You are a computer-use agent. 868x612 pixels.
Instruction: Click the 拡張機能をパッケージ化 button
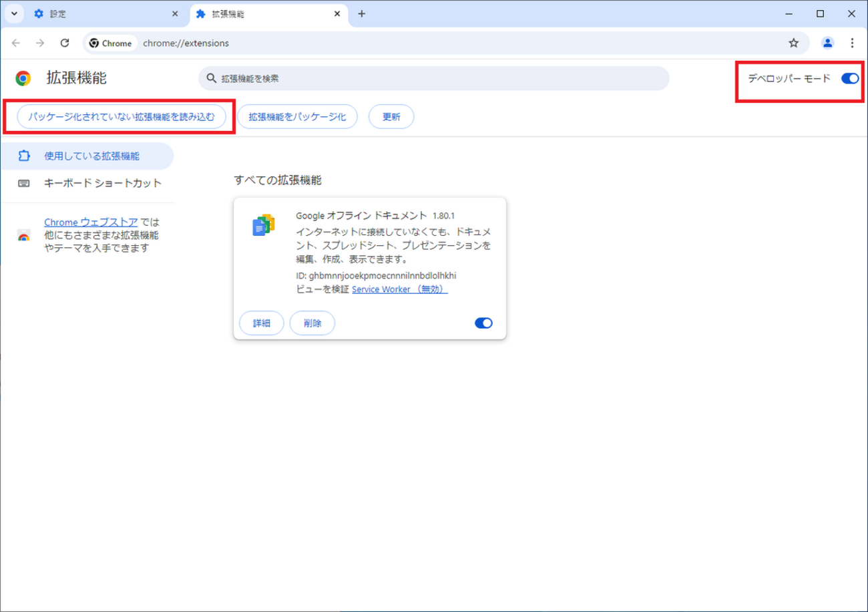pyautogui.click(x=297, y=117)
